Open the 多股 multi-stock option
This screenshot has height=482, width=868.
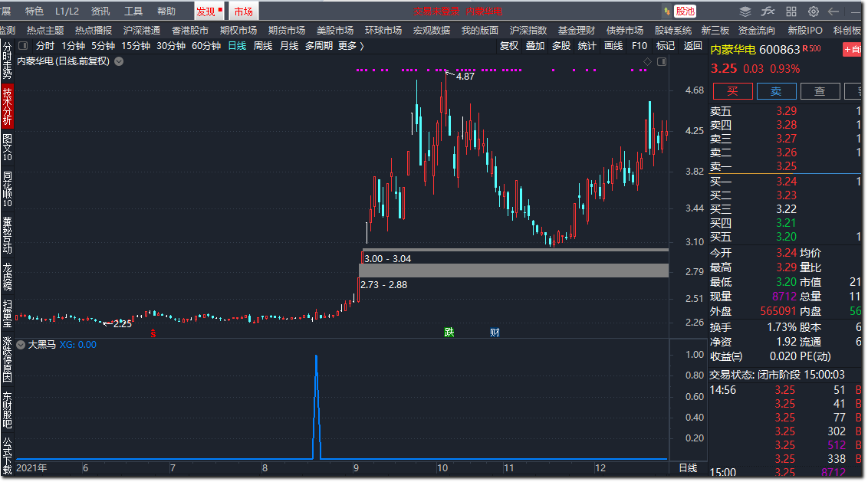(x=561, y=46)
